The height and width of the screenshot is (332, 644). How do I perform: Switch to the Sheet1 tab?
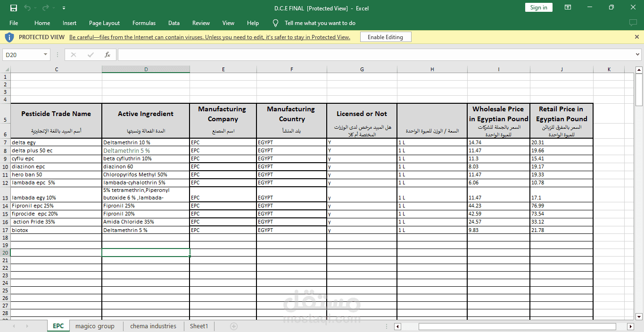click(199, 326)
